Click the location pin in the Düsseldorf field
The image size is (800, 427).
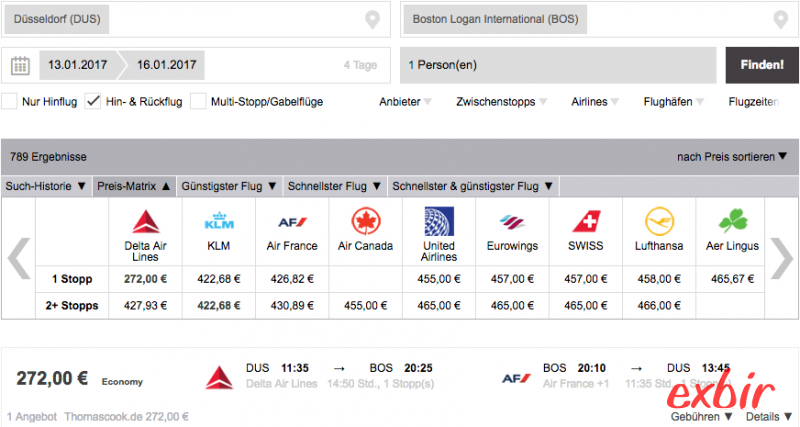tap(372, 19)
